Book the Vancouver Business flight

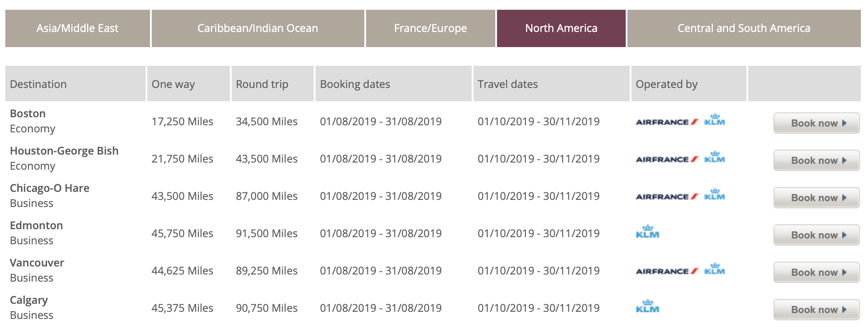[x=816, y=272]
